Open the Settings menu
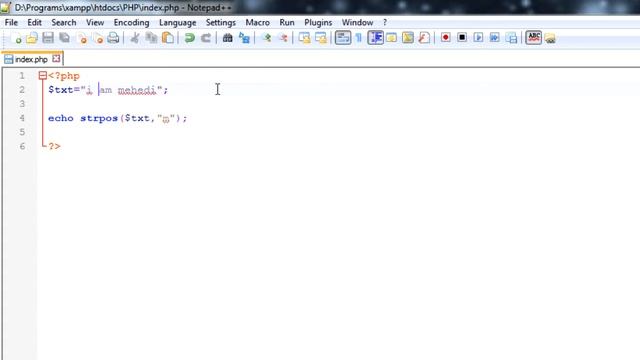This screenshot has height=360, width=640. pos(221,22)
